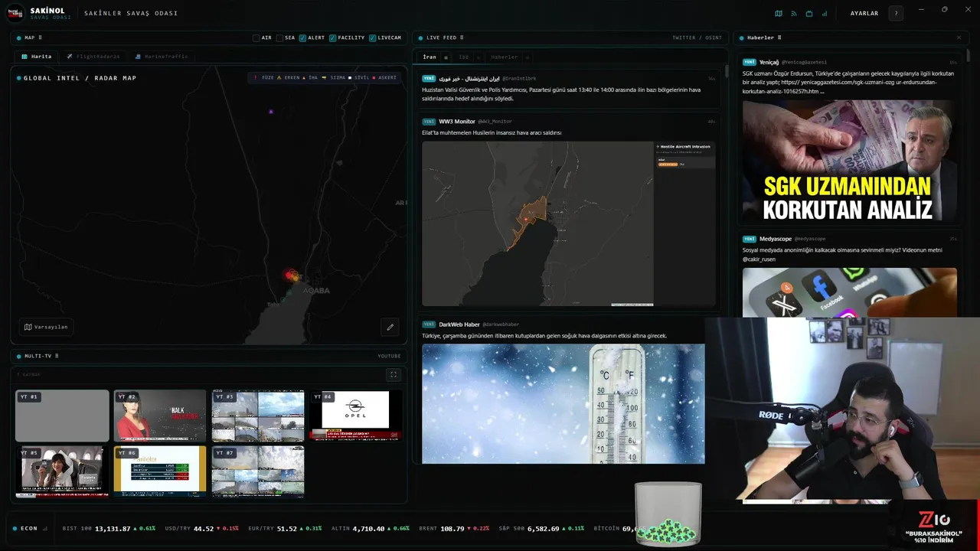Open the SGK Uzmanından Korkutan Analiz image
Image resolution: width=980 pixels, height=551 pixels.
pyautogui.click(x=849, y=161)
